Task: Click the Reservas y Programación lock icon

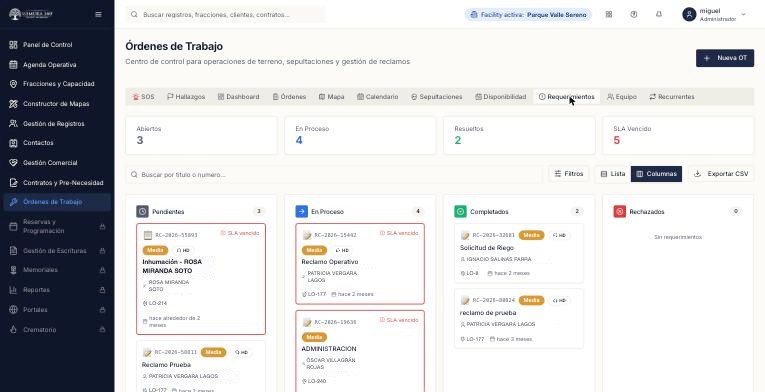Action: (102, 227)
